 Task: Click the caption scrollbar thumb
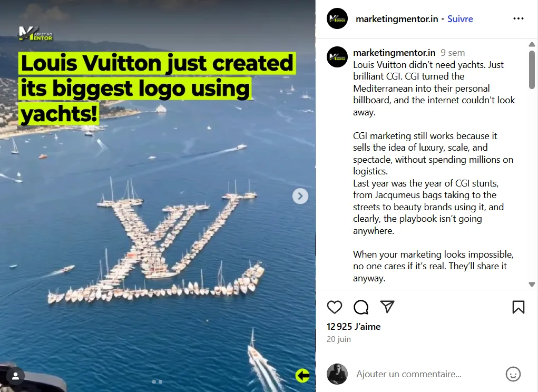(x=532, y=70)
